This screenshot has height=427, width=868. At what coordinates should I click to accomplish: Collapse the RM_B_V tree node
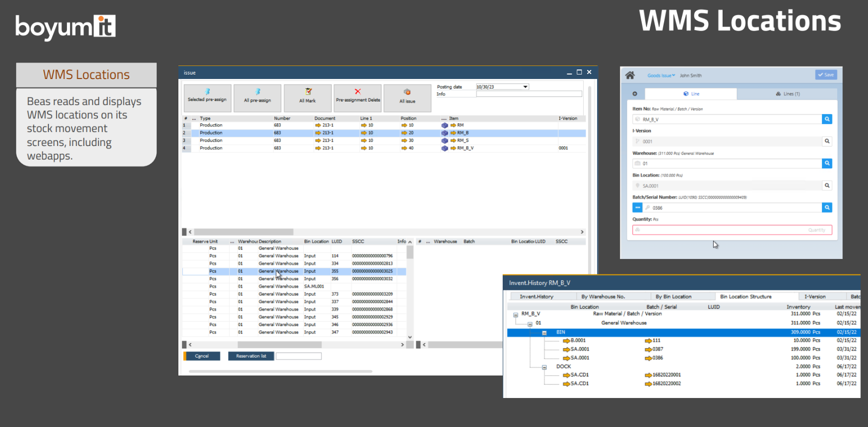point(515,315)
